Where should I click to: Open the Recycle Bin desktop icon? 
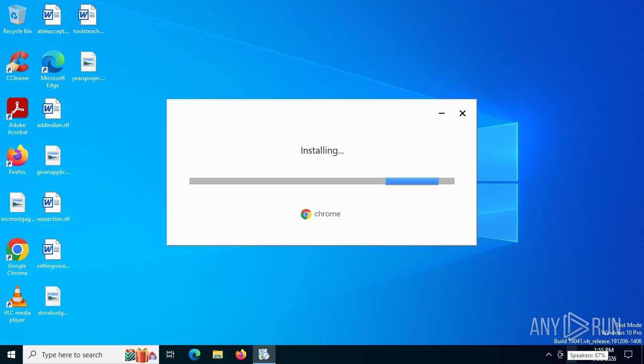tap(18, 19)
